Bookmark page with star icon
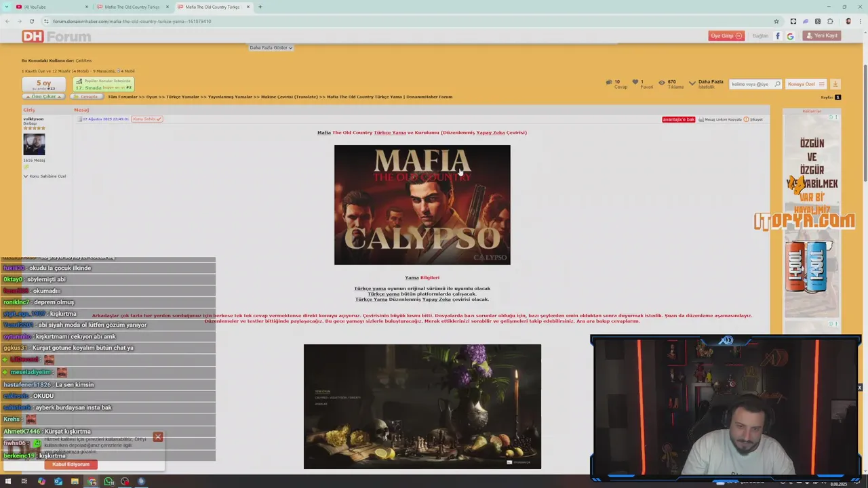868x488 pixels. tap(776, 21)
